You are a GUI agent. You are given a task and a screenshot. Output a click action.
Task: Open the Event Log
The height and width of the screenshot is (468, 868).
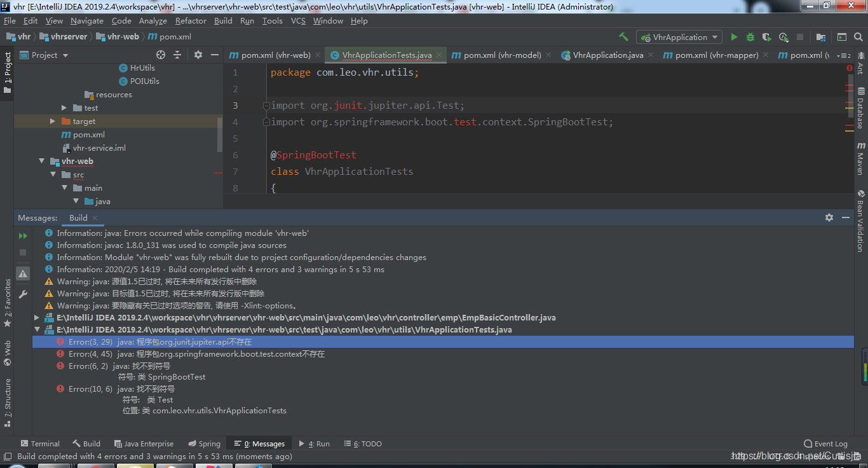825,444
